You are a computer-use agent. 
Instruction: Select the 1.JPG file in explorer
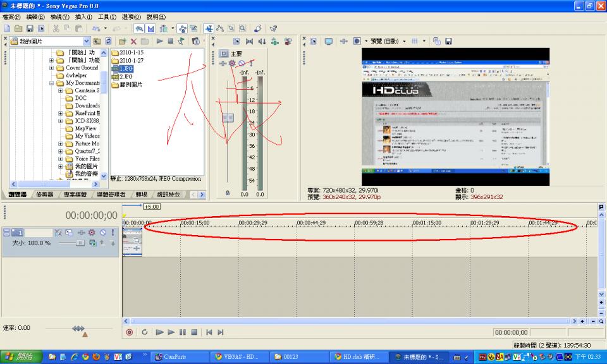coord(126,68)
